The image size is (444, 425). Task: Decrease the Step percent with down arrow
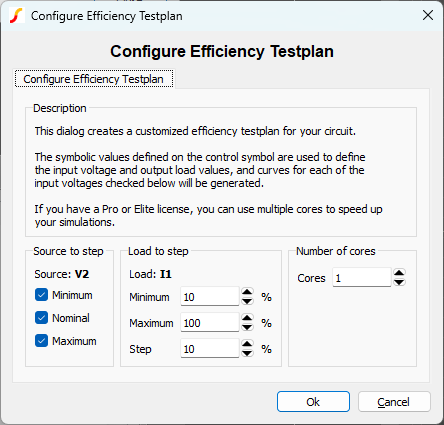(x=247, y=353)
